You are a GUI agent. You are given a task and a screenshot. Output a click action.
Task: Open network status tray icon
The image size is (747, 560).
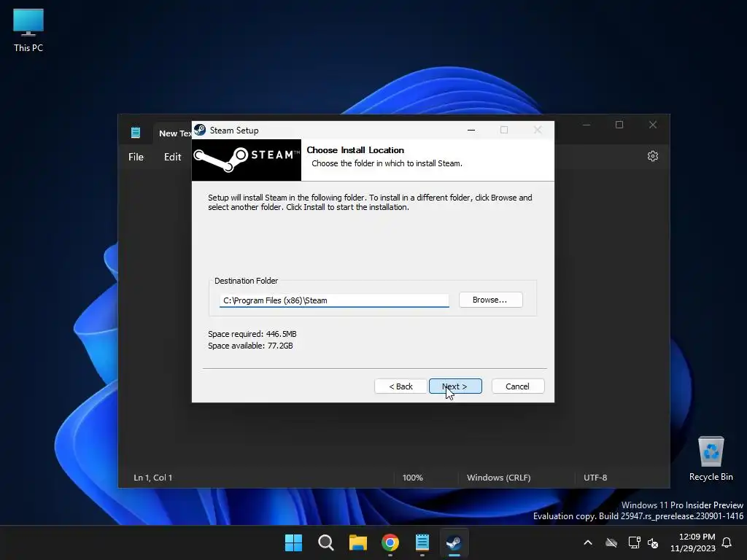(x=634, y=542)
